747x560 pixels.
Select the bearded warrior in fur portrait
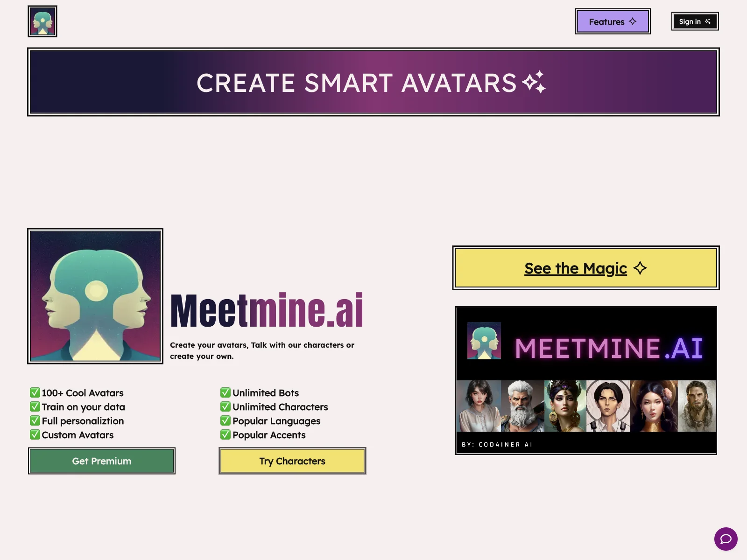coord(697,406)
